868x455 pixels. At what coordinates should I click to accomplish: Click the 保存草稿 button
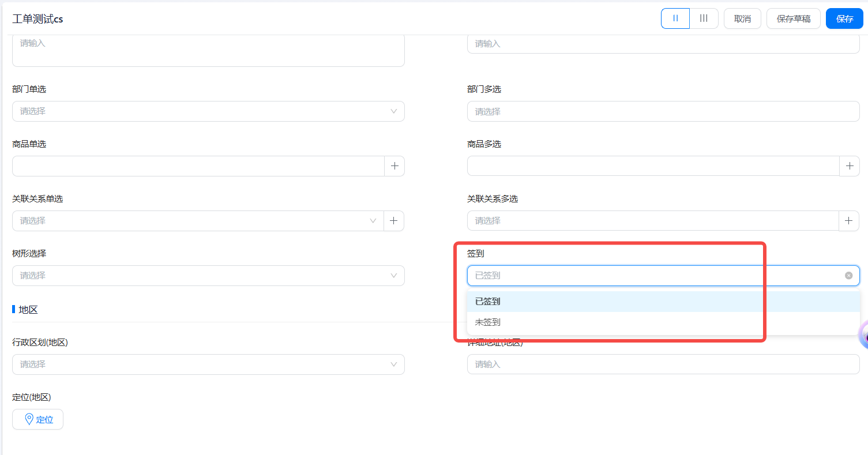click(794, 18)
